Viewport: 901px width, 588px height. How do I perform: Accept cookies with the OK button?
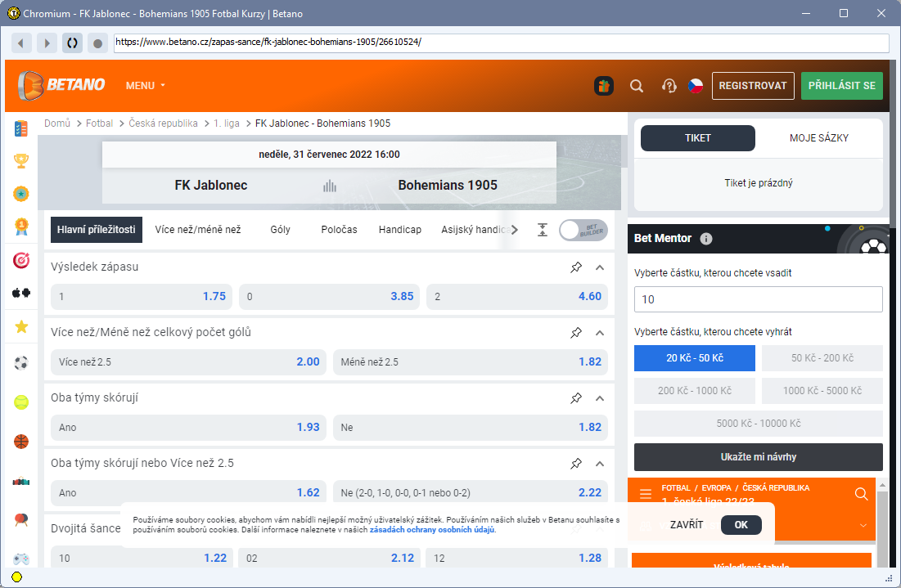point(741,525)
